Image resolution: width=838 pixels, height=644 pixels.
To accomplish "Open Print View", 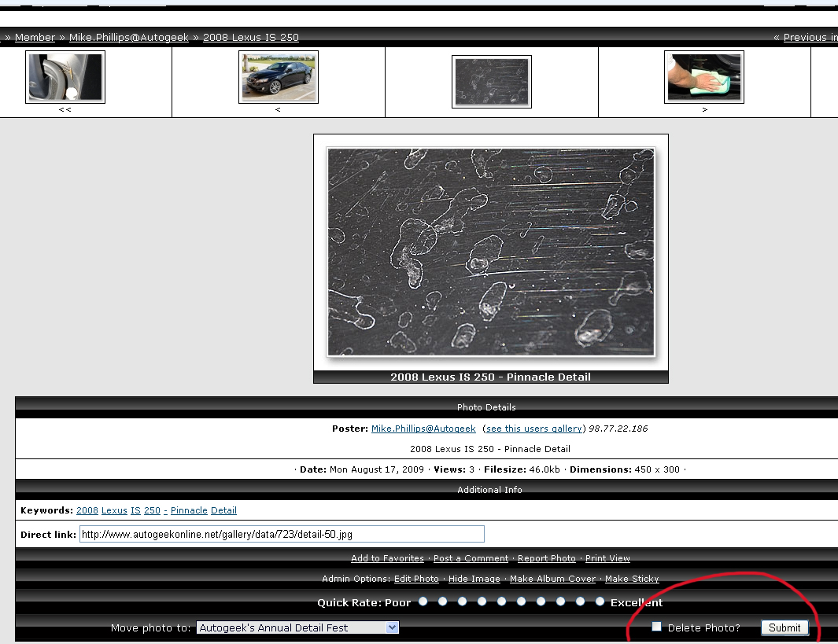I will [607, 558].
